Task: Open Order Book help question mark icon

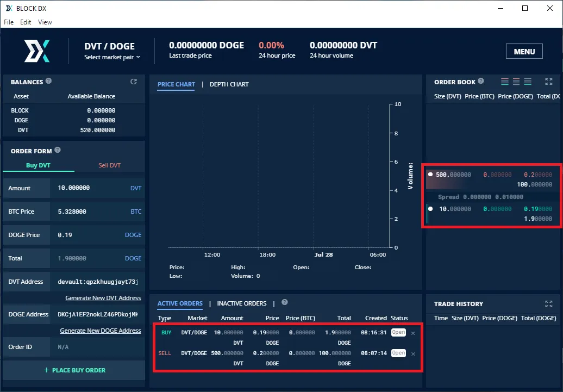Action: click(481, 81)
